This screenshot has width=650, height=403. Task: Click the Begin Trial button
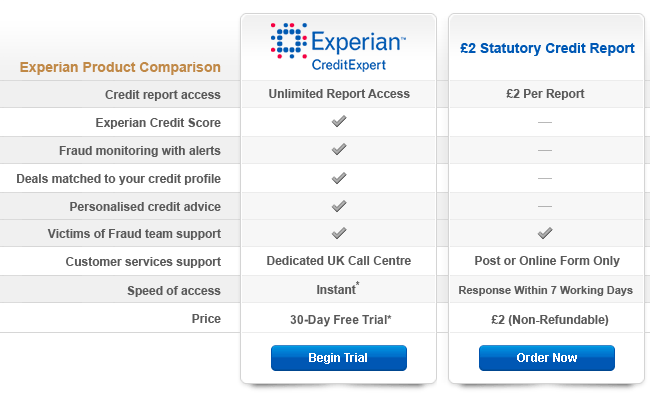click(339, 358)
